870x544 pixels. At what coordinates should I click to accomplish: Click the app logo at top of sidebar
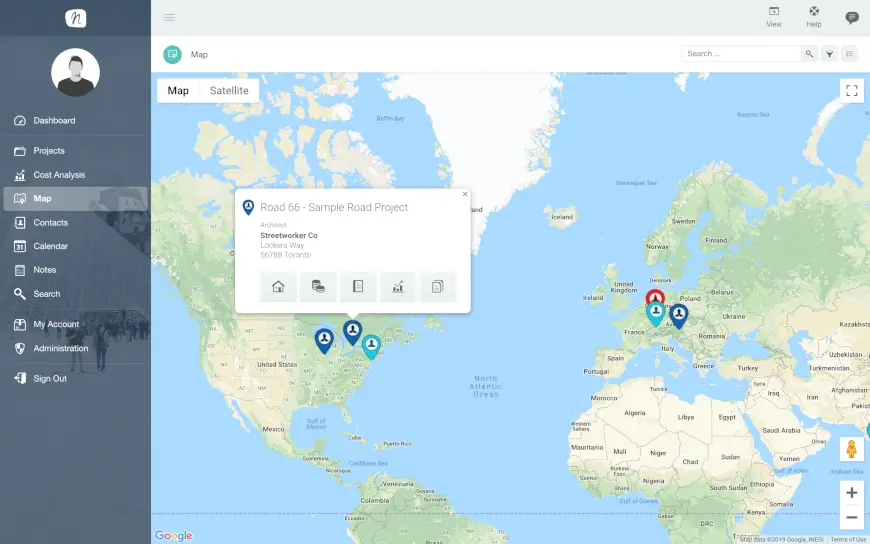75,18
